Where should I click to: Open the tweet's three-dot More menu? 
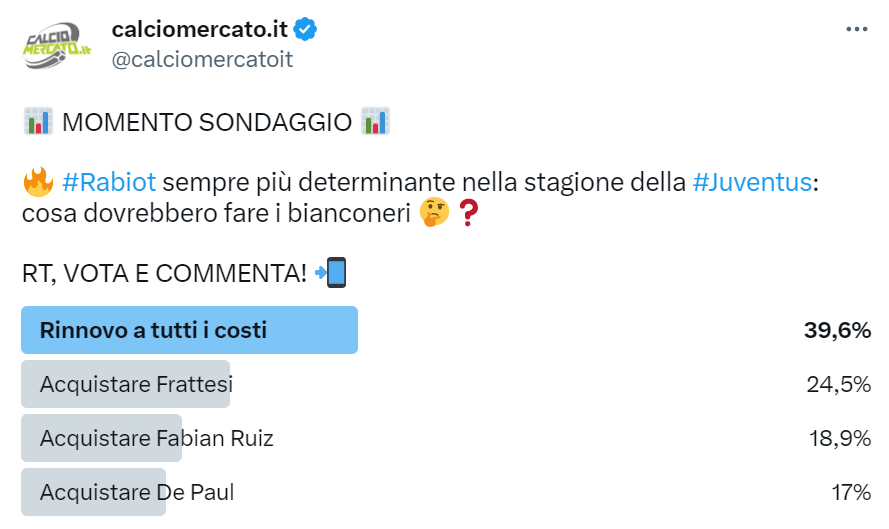click(856, 29)
